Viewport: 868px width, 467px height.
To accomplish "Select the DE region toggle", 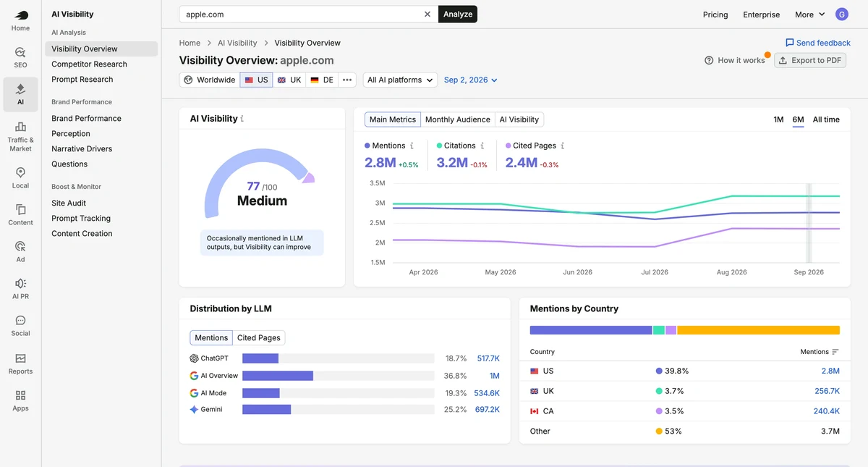I will 322,80.
